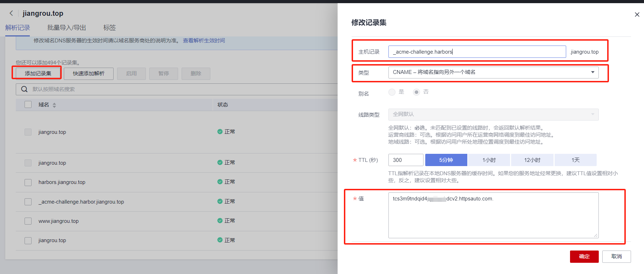Screen dimensions: 644x274
Task: Sort by 域名 column arrows
Action: [54, 105]
